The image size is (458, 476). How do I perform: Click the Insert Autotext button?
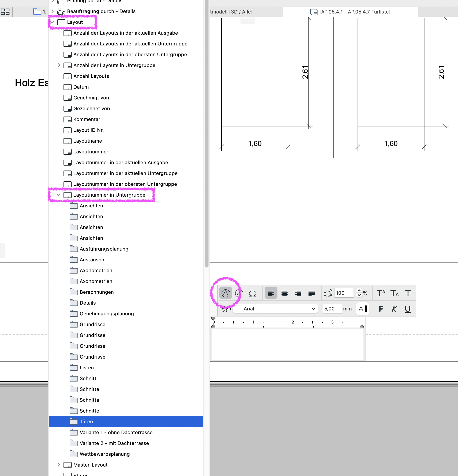225,293
